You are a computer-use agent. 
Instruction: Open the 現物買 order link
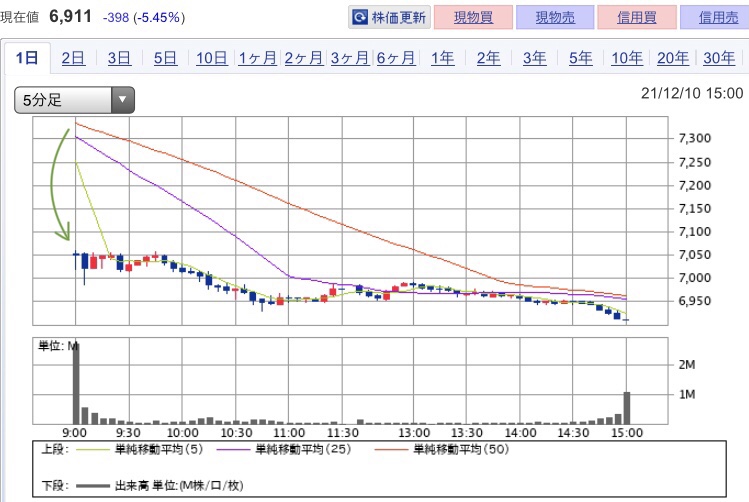coord(473,18)
